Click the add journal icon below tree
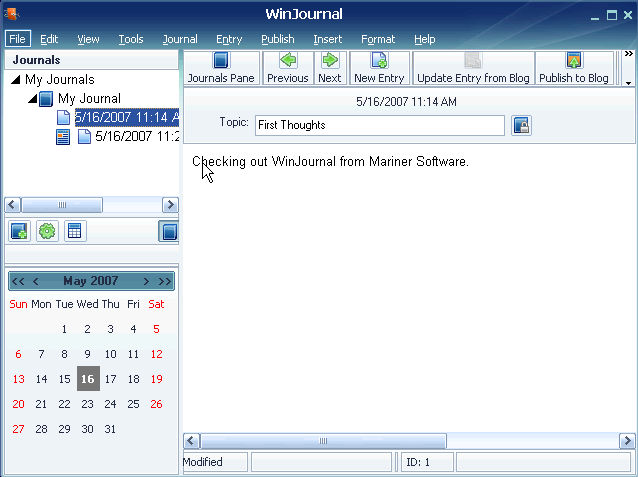 click(x=19, y=231)
